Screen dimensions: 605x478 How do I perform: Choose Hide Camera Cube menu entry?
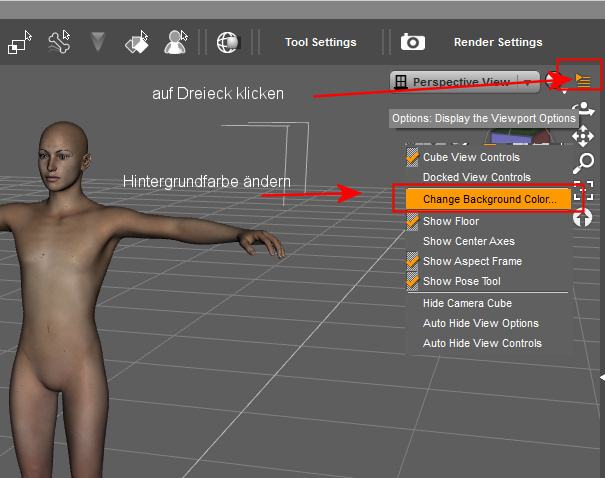pos(488,303)
